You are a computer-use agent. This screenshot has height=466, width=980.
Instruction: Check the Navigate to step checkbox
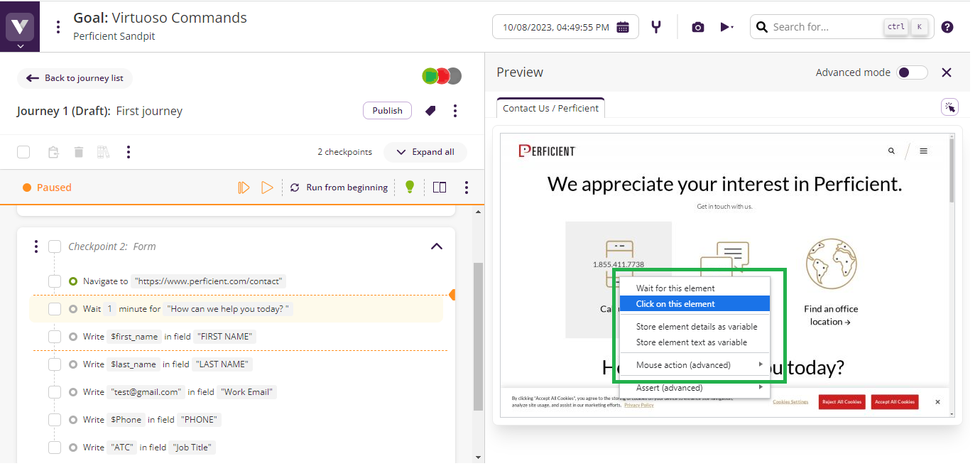(55, 281)
